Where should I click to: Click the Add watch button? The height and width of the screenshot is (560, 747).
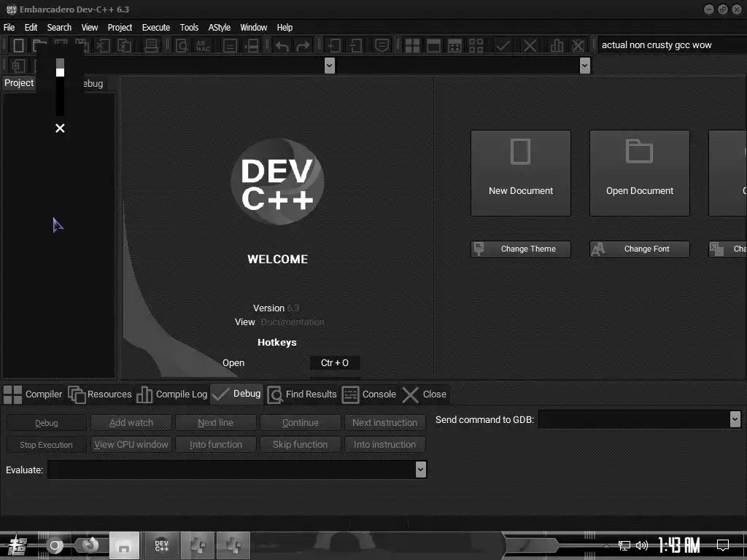(x=131, y=422)
